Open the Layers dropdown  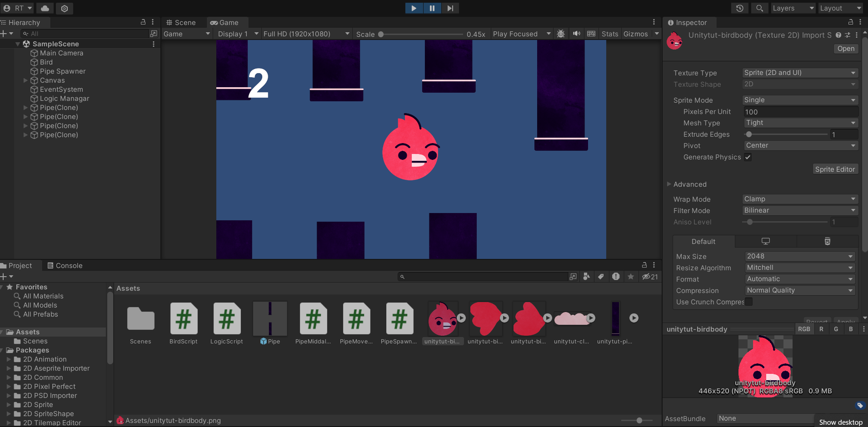(793, 8)
